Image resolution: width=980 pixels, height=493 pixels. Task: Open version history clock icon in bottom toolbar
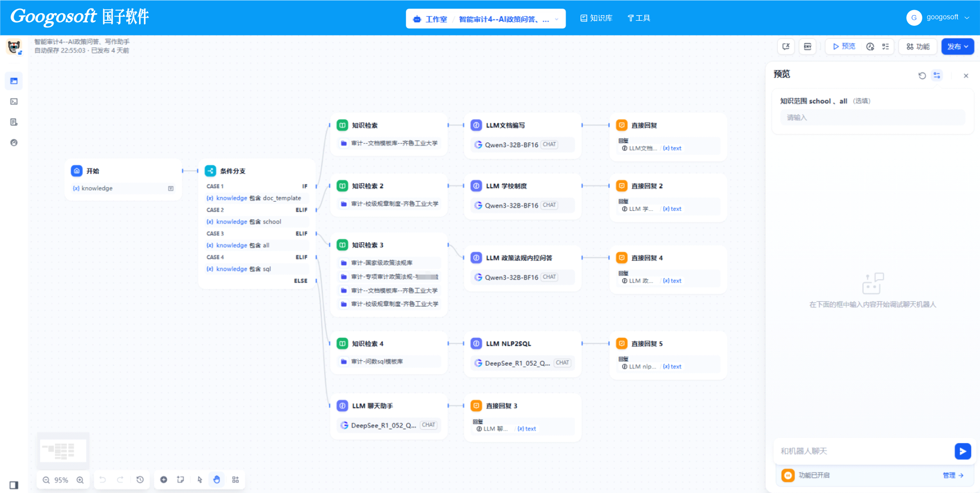140,480
